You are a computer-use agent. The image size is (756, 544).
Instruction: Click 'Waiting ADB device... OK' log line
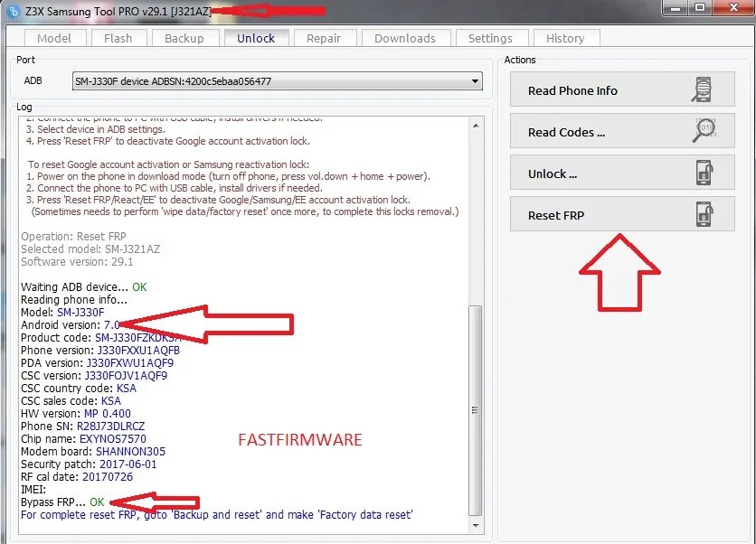pyautogui.click(x=83, y=286)
